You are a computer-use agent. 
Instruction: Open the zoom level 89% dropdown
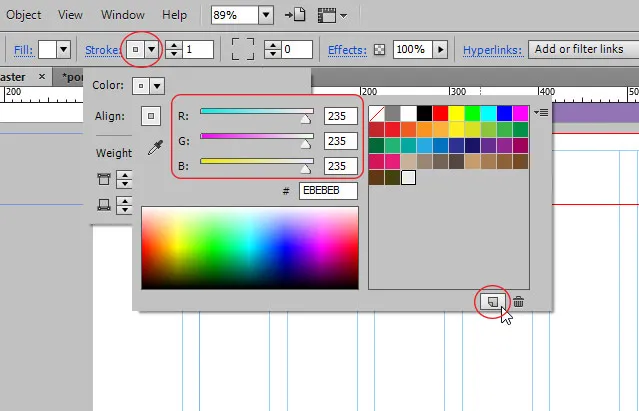click(x=265, y=15)
